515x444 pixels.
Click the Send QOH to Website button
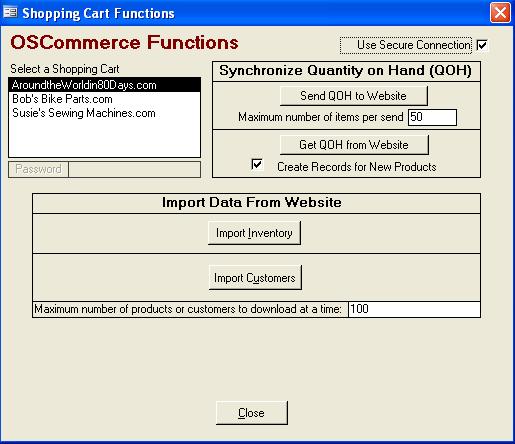pyautogui.click(x=353, y=96)
